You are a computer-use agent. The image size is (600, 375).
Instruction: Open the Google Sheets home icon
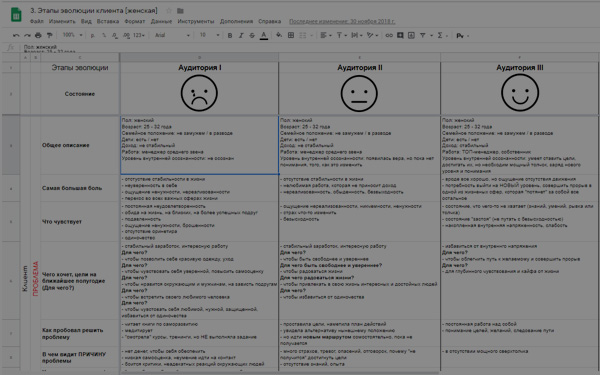pos(16,15)
